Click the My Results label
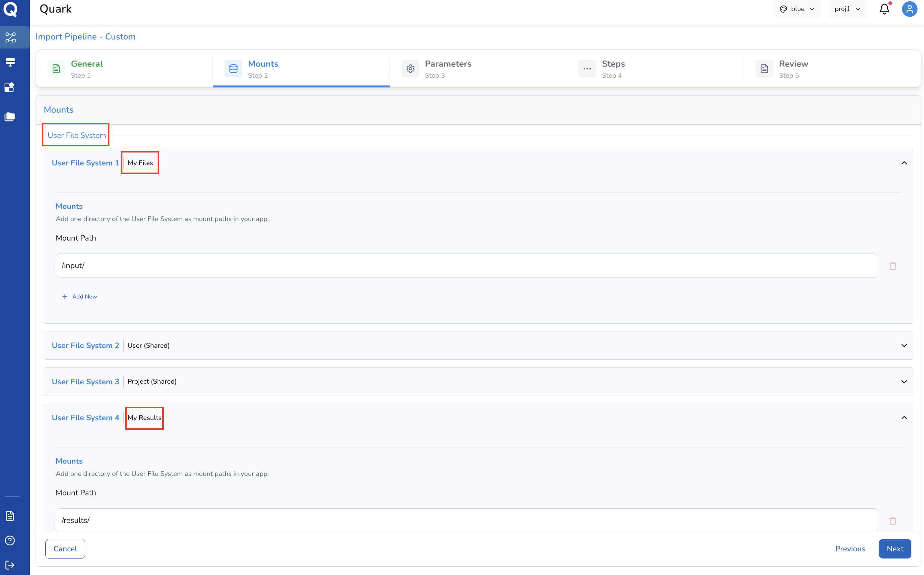924x575 pixels. tap(144, 418)
